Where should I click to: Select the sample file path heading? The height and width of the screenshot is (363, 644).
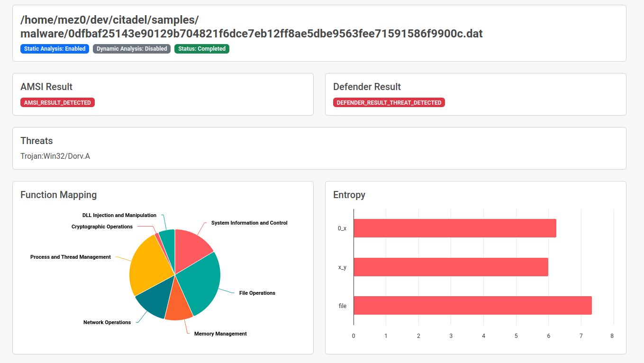[x=252, y=27]
